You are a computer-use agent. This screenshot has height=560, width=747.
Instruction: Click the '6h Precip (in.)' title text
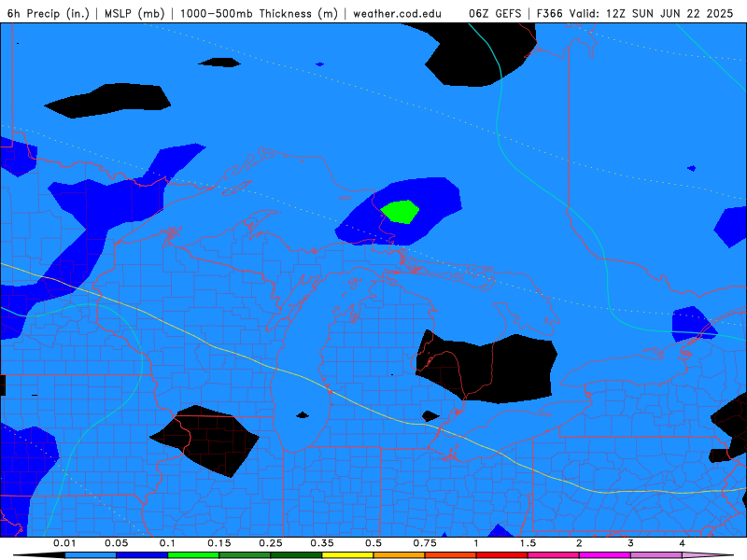tap(49, 13)
